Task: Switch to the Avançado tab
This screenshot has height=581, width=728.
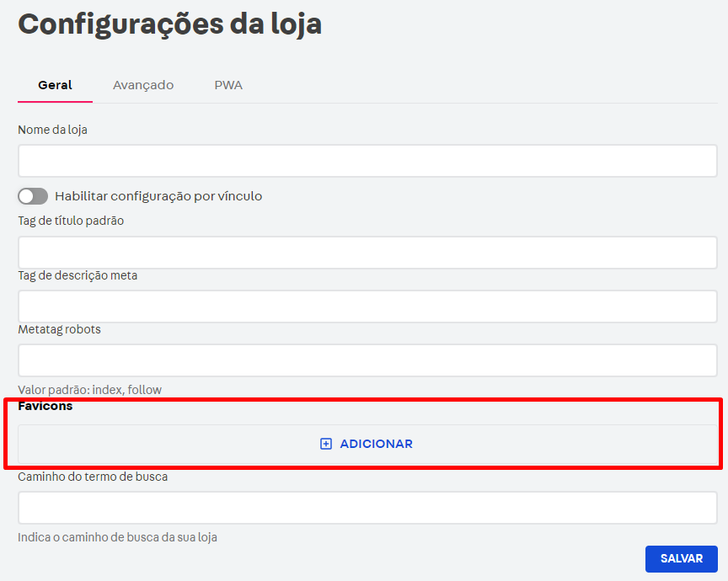Action: (142, 84)
